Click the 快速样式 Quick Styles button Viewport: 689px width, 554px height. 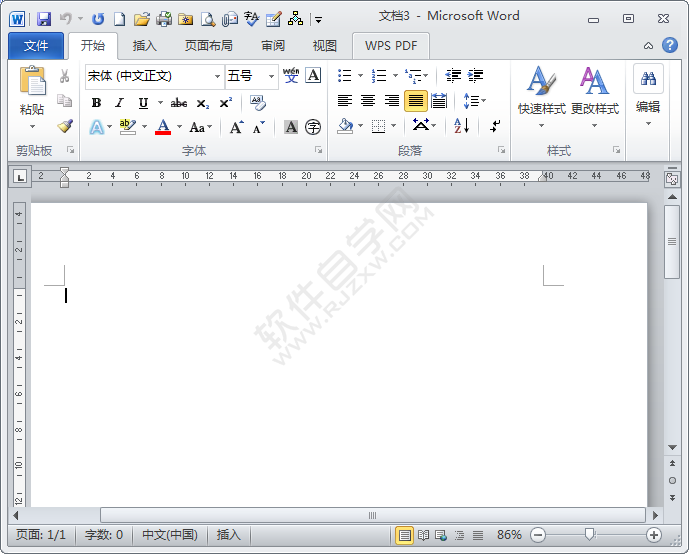pos(541,98)
